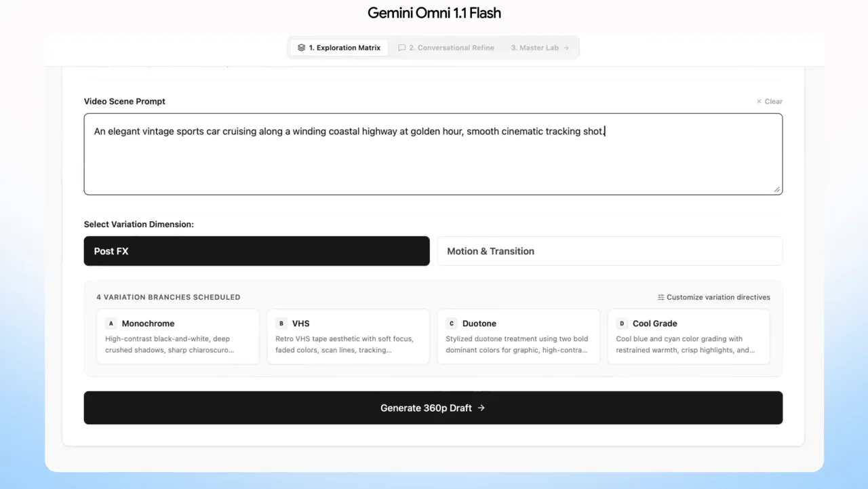Click the D badge on Cool Grade card
The width and height of the screenshot is (868, 489).
point(622,324)
